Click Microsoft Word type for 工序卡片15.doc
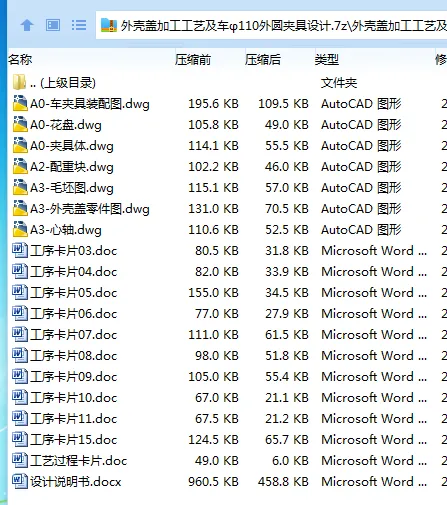Screen dimensions: 447x505 point(374,440)
